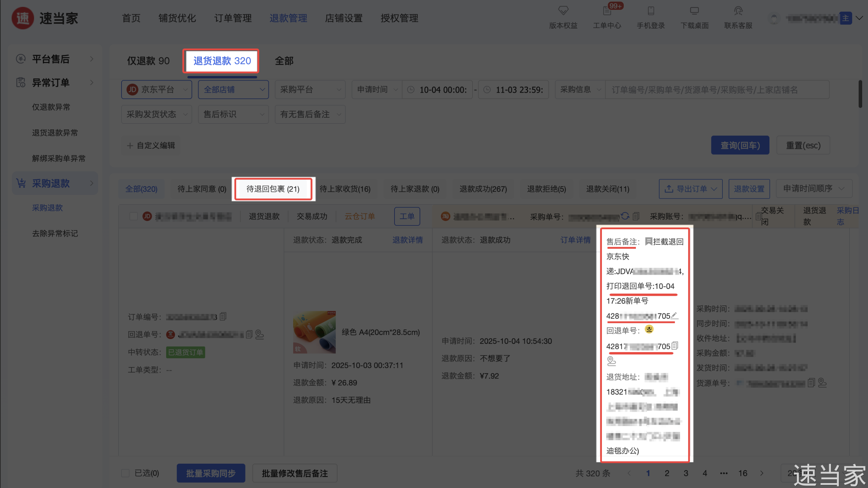Open the 退款详情 link

point(407,240)
